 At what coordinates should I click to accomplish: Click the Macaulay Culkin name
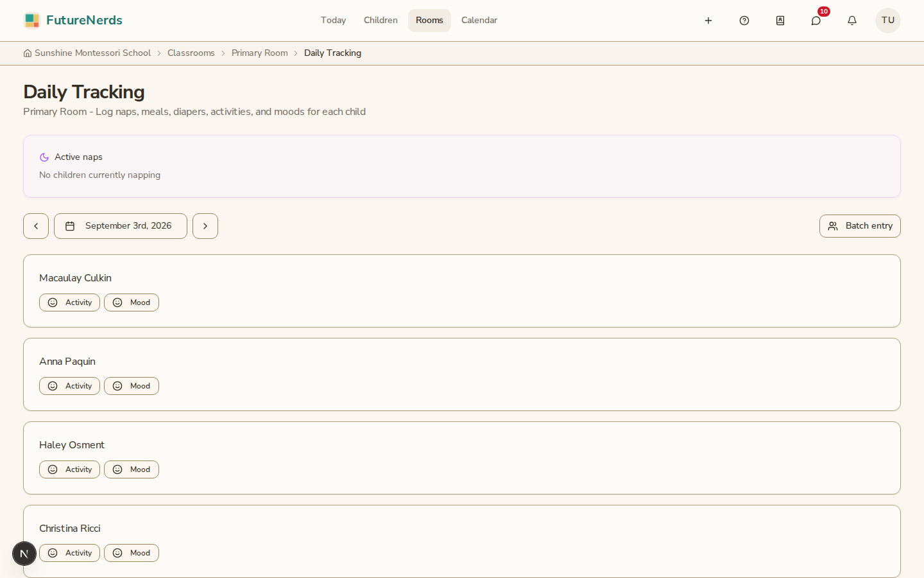[75, 278]
